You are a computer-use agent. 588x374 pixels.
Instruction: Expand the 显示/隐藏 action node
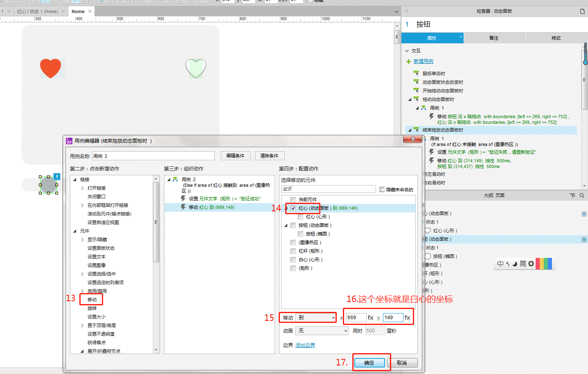point(83,240)
